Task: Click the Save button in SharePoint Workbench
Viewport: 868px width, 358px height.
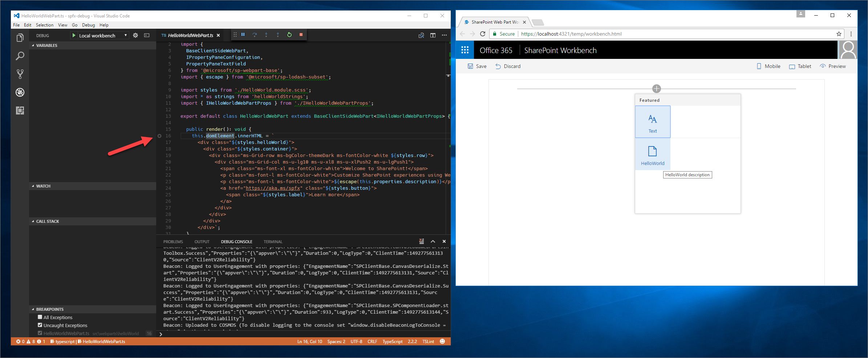Action: point(477,66)
